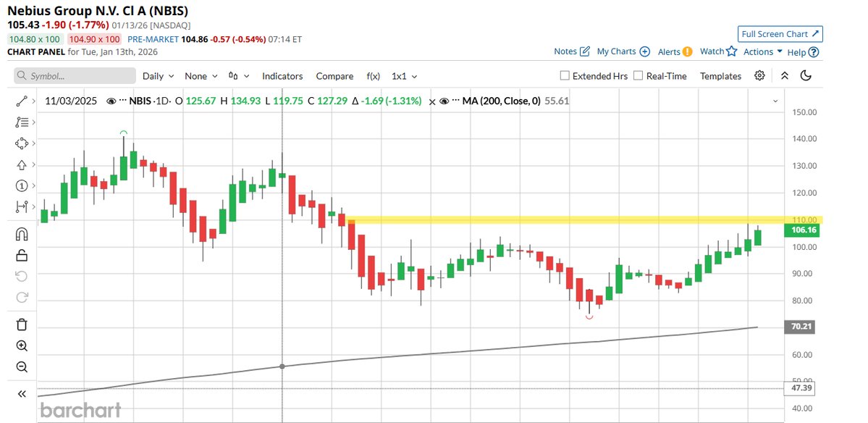The width and height of the screenshot is (868, 423).
Task: Open the Indicators menu
Action: (x=282, y=76)
